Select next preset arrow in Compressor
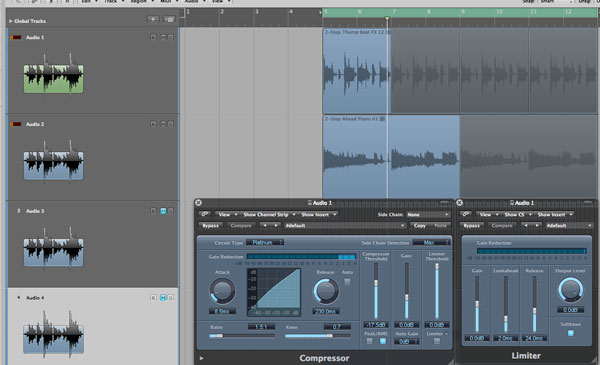Image resolution: width=600 pixels, height=365 pixels. pos(276,225)
